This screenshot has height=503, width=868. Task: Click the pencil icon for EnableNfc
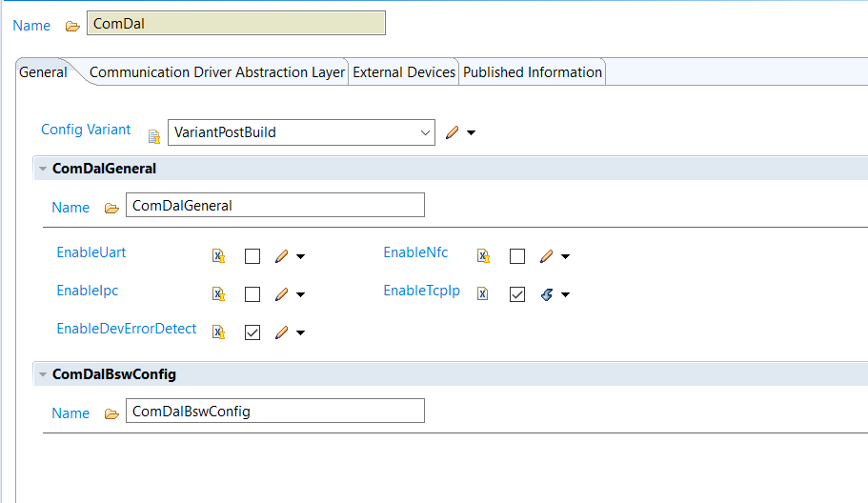tap(546, 256)
